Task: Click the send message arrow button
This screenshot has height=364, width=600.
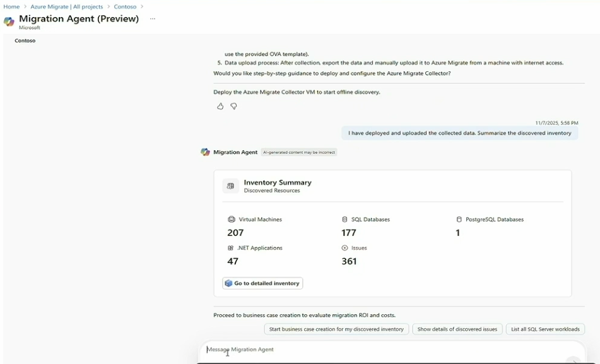Action: point(573,360)
